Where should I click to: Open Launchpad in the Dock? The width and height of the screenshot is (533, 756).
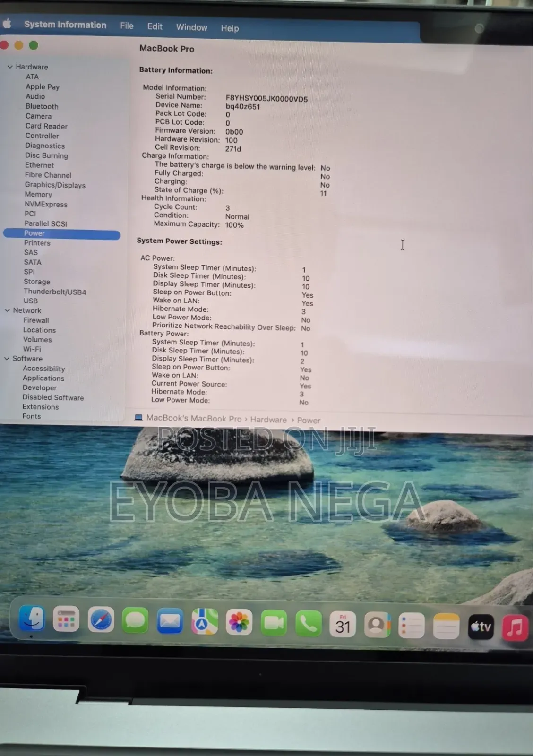pos(66,619)
